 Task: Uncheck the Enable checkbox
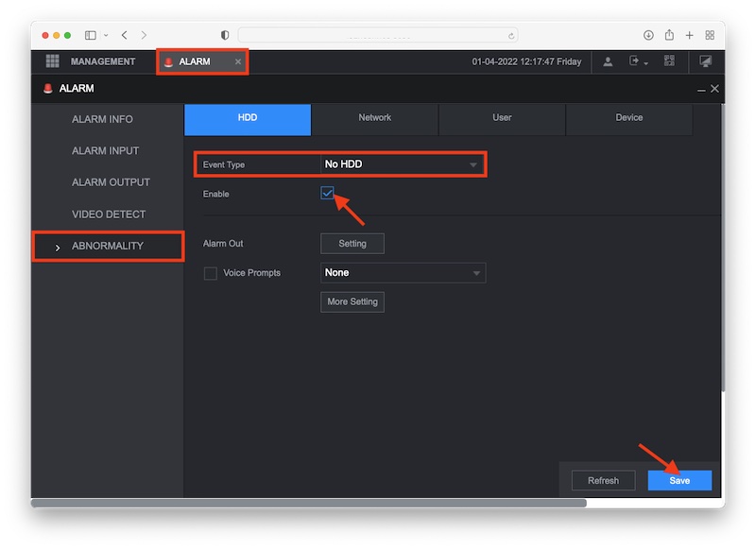click(328, 194)
